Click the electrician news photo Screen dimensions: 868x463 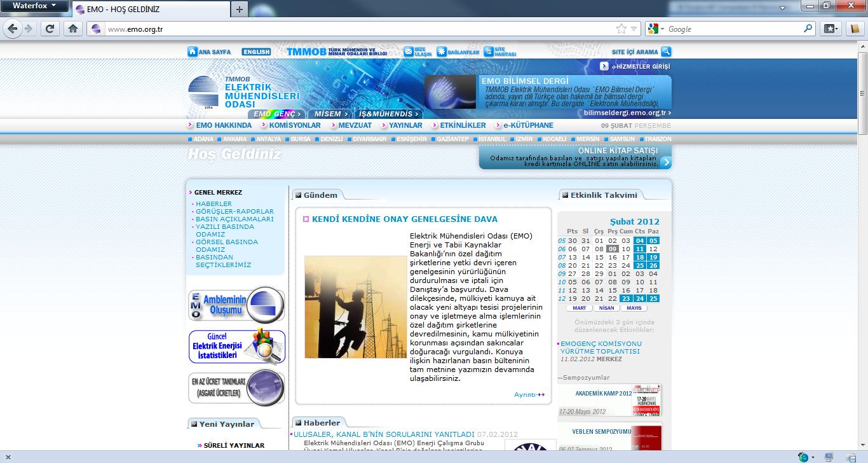pyautogui.click(x=355, y=307)
